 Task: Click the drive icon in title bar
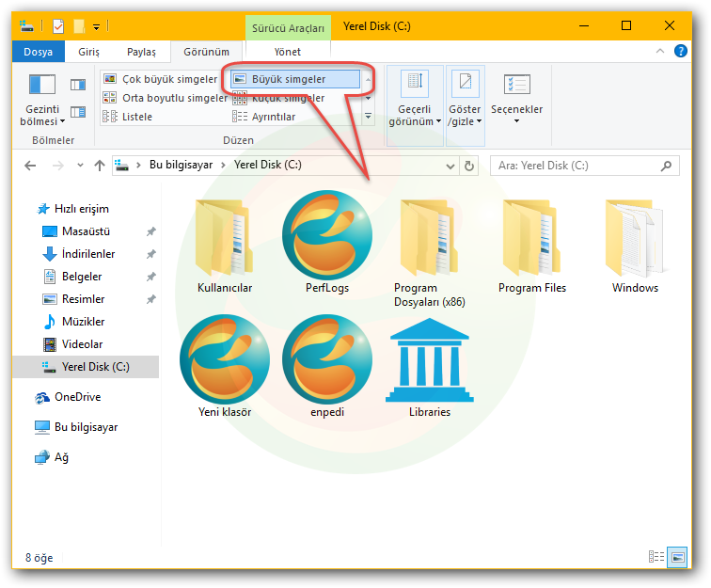coord(26,25)
